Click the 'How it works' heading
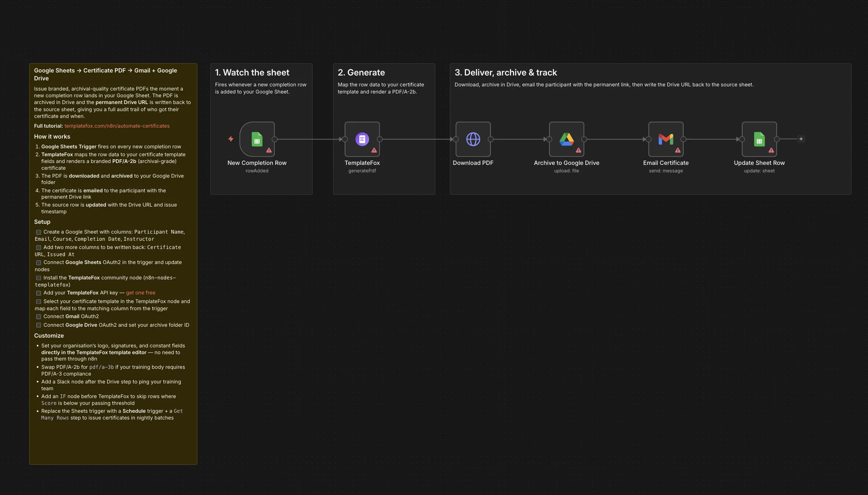The width and height of the screenshot is (868, 495). (52, 137)
